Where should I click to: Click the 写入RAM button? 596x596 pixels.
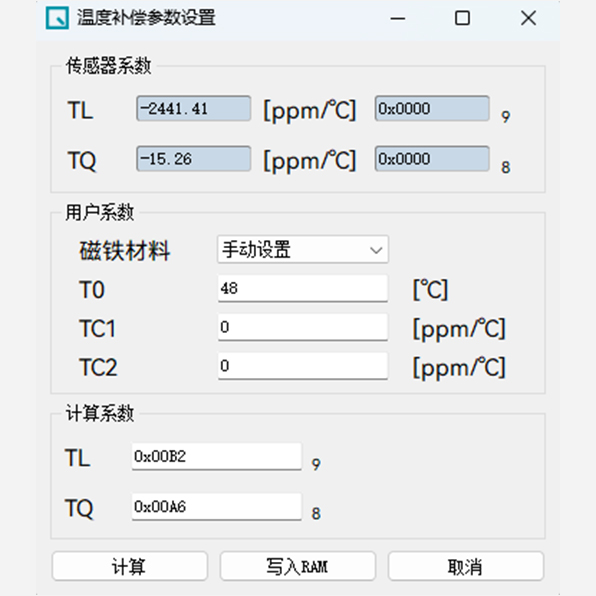click(x=298, y=566)
